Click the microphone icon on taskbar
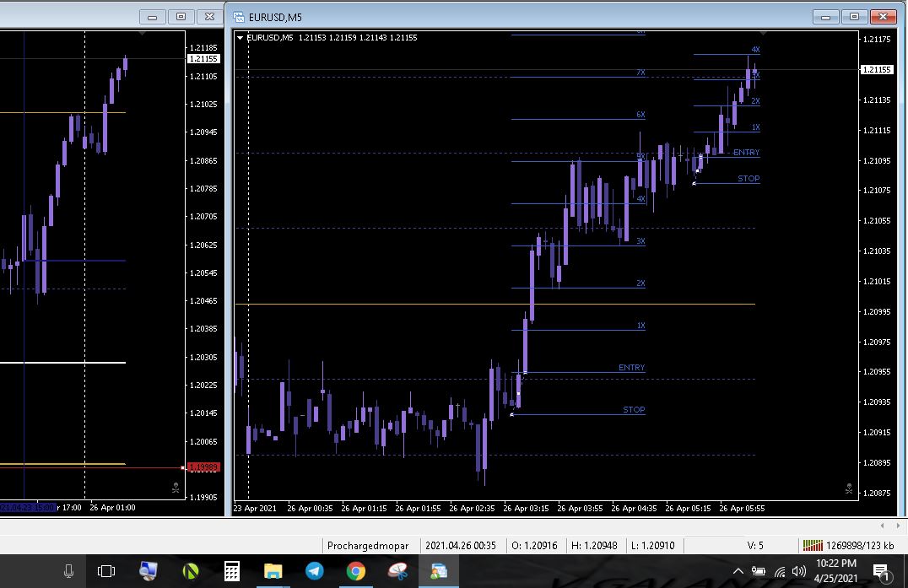This screenshot has width=908, height=588. [68, 571]
